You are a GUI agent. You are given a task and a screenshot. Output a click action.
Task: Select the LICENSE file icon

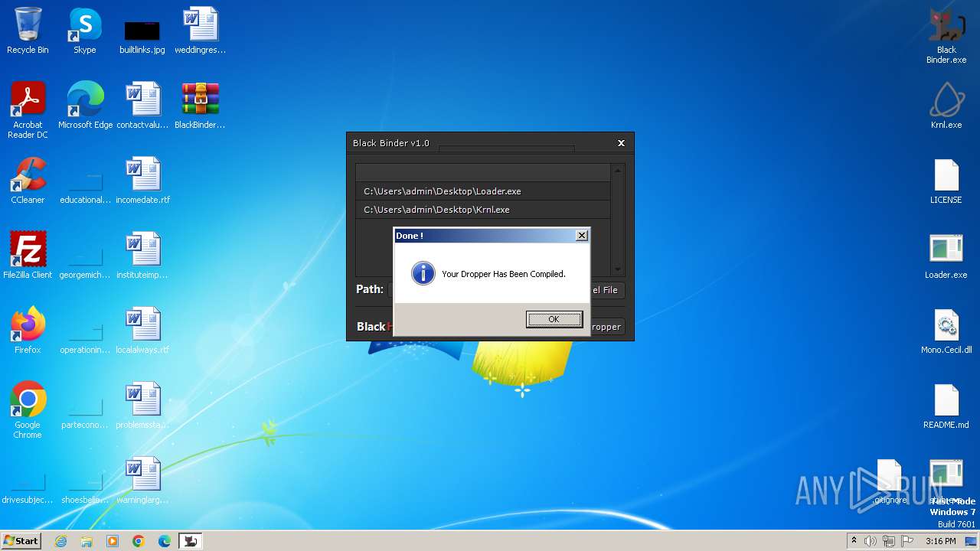point(946,181)
